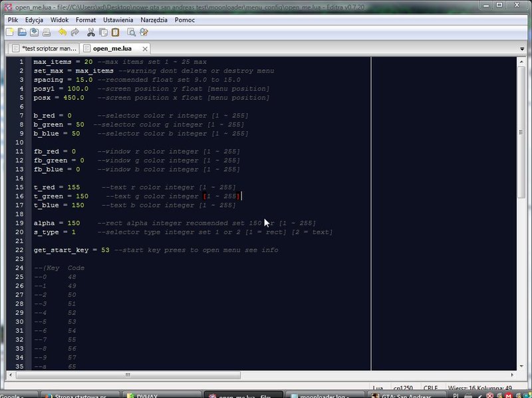This screenshot has height=398, width=532.
Task: Click the horizontal scrollbar thumb
Action: tap(128, 375)
